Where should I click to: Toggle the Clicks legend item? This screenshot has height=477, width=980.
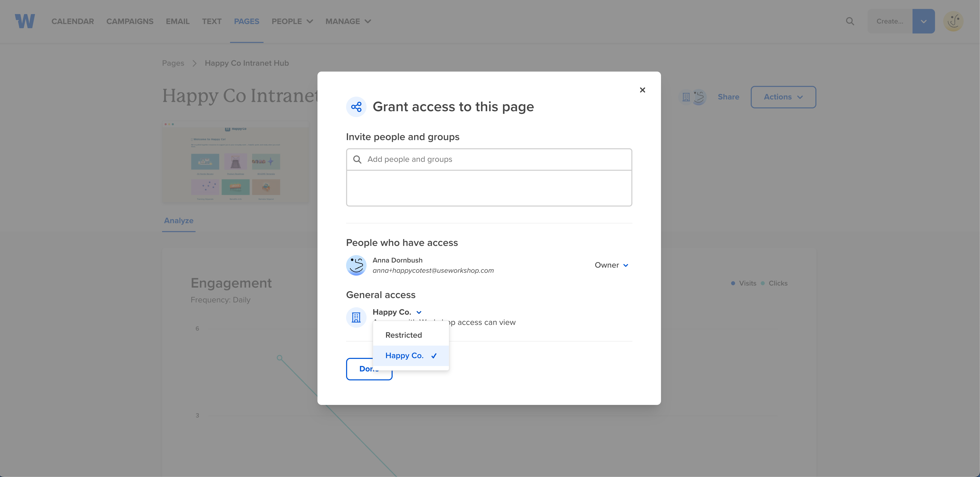[774, 283]
